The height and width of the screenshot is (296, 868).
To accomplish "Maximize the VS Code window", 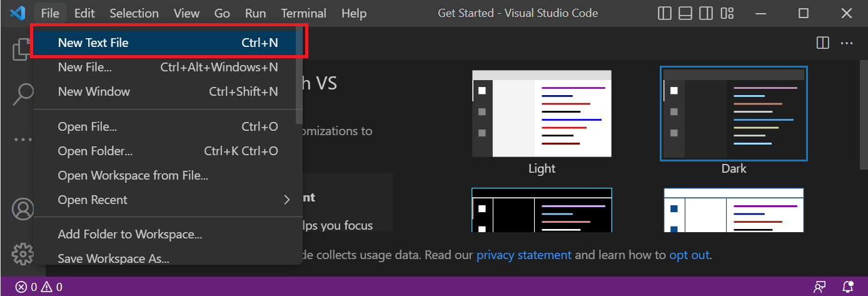I will (x=804, y=13).
